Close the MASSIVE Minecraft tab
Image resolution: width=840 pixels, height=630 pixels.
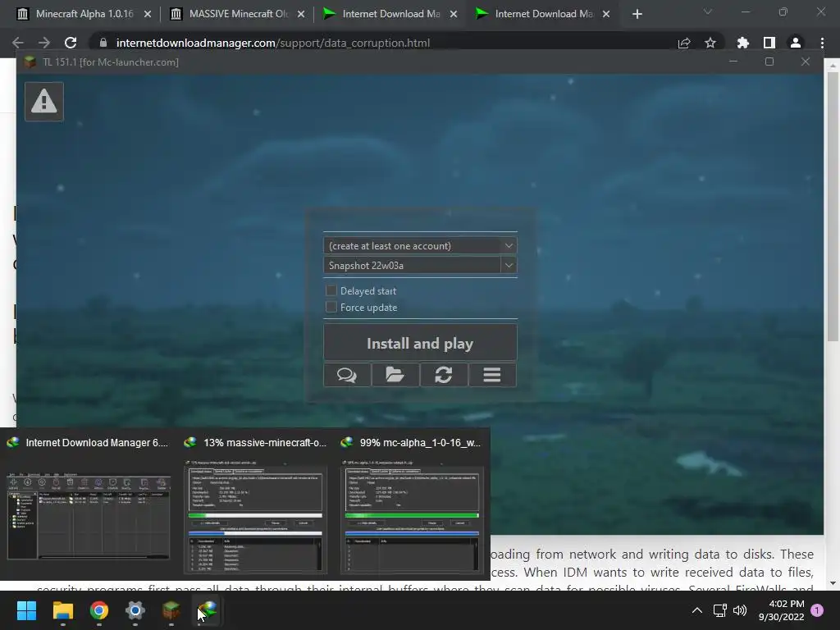[x=301, y=15]
